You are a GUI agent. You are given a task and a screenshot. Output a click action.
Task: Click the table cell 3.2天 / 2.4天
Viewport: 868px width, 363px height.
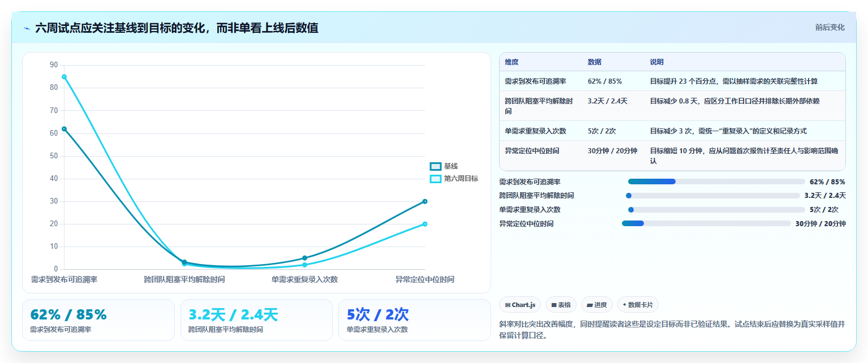608,101
